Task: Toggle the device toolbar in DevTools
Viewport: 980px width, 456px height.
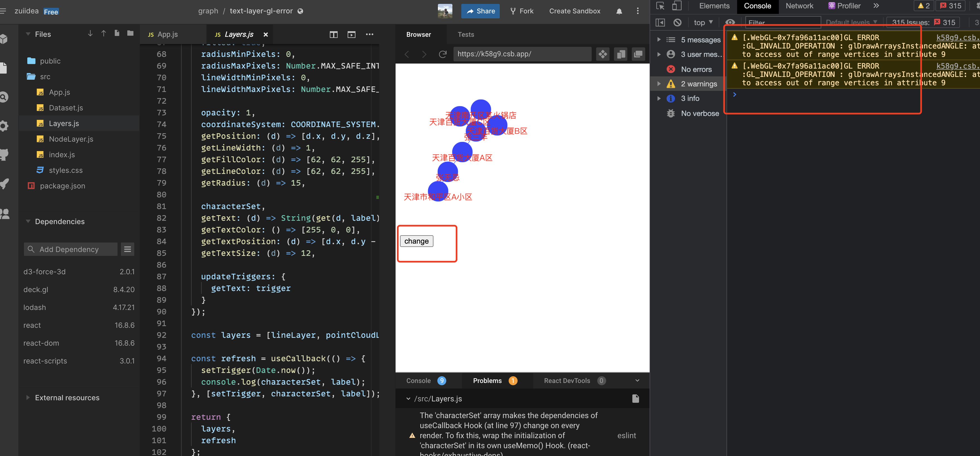Action: pos(676,6)
